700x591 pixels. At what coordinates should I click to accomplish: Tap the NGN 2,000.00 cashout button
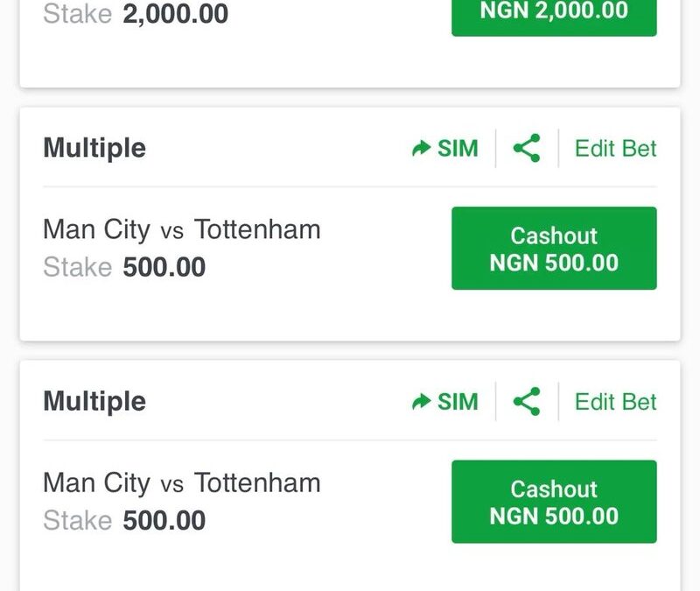coord(554,16)
